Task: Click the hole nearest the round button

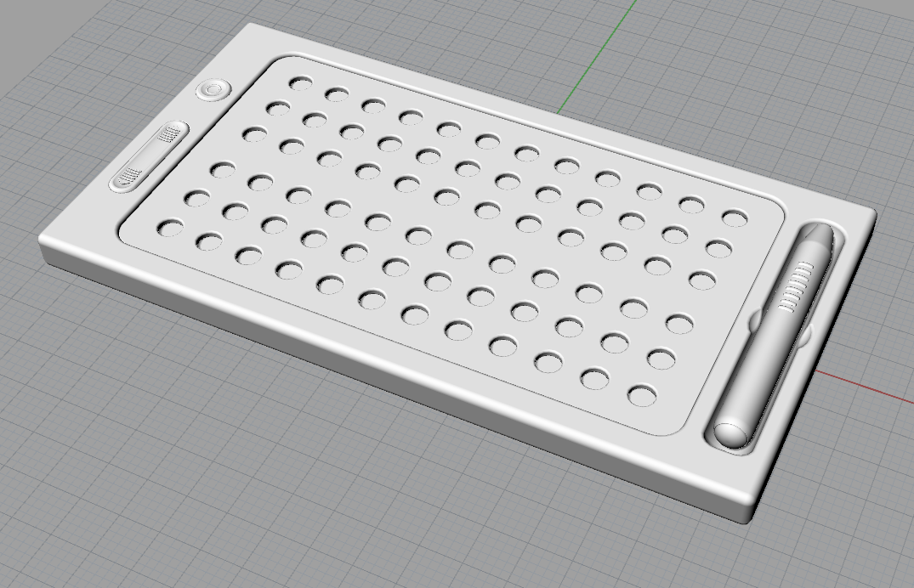Action: pos(301,83)
